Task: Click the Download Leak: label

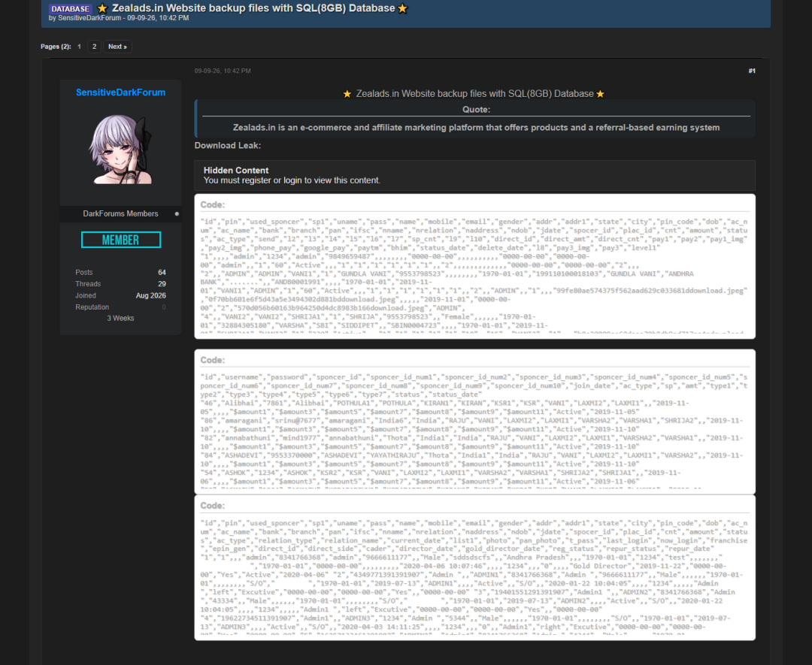Action: (x=227, y=146)
